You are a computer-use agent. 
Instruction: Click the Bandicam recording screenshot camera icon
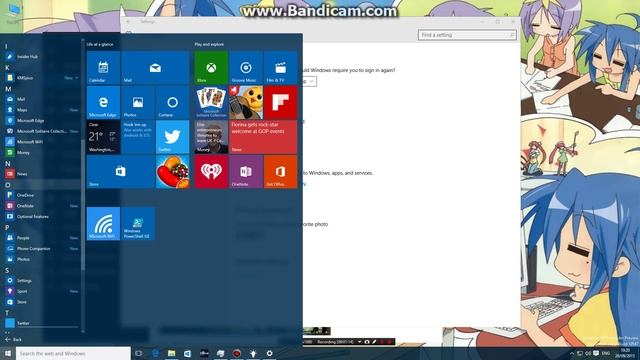pyautogui.click(x=367, y=342)
